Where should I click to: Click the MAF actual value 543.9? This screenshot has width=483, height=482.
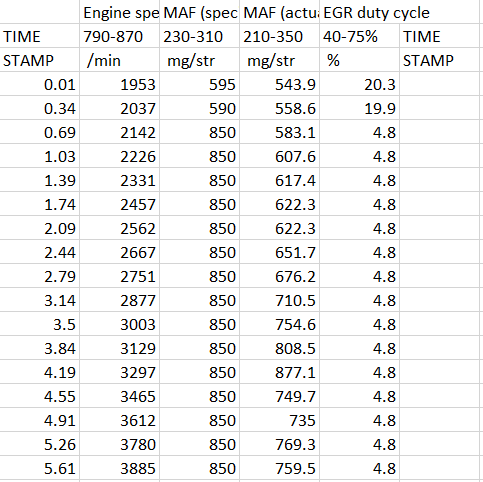pos(280,84)
